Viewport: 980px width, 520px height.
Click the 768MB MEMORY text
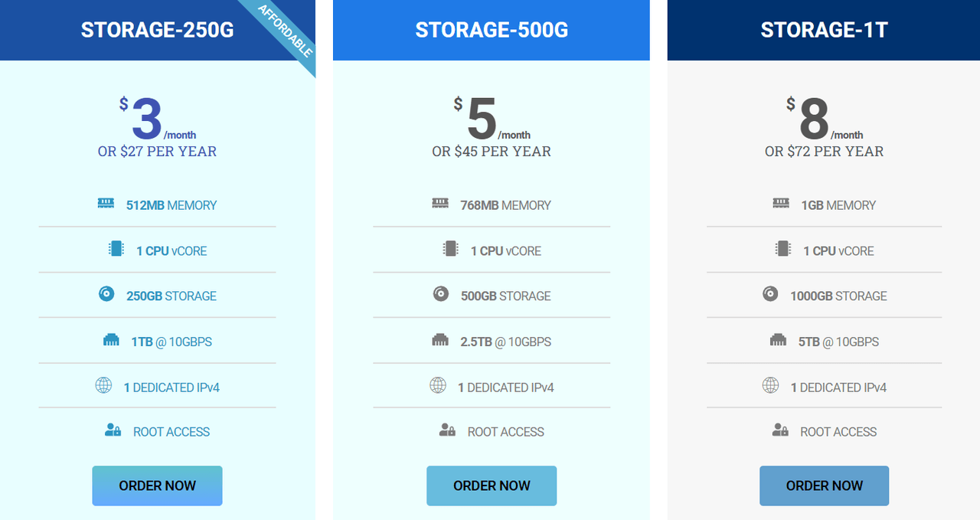coord(505,205)
